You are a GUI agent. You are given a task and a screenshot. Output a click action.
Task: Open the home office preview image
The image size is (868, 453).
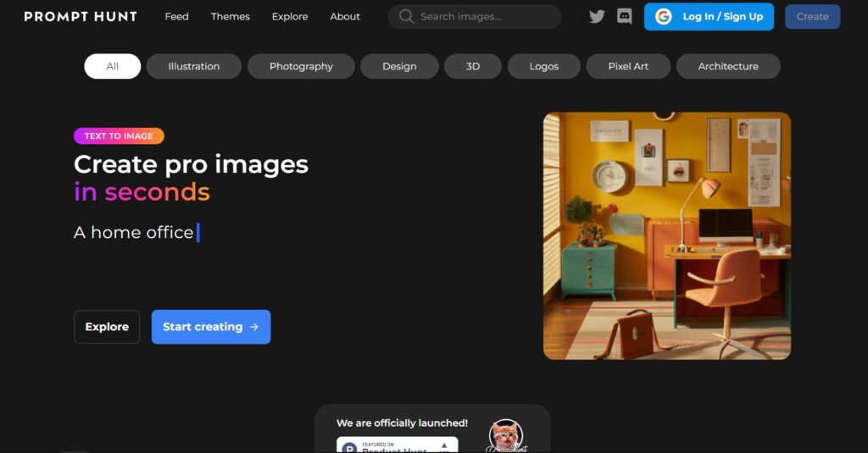[x=667, y=236]
